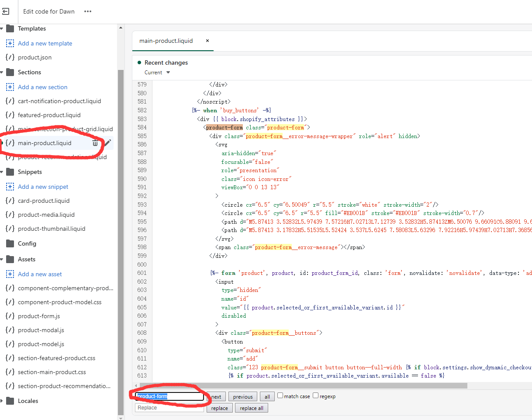
Task: Click the 'buy_buttons' text on line 582
Action: click(x=240, y=111)
